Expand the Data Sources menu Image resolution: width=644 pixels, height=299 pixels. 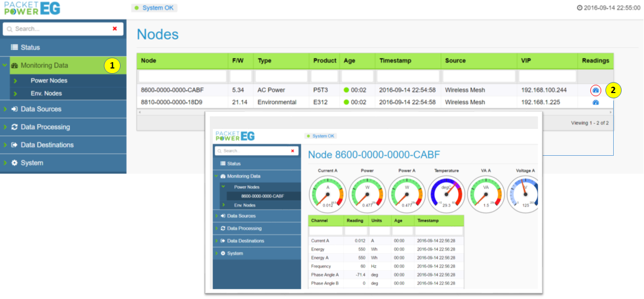click(41, 109)
